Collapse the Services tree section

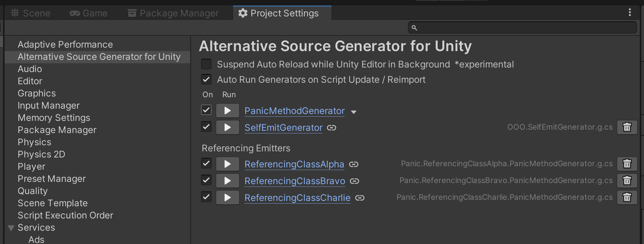pos(11,228)
